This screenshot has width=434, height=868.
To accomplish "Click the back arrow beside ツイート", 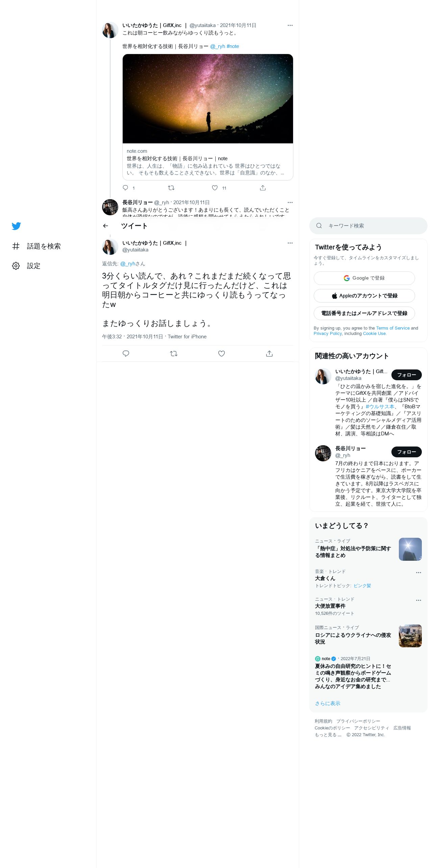I will (x=106, y=226).
